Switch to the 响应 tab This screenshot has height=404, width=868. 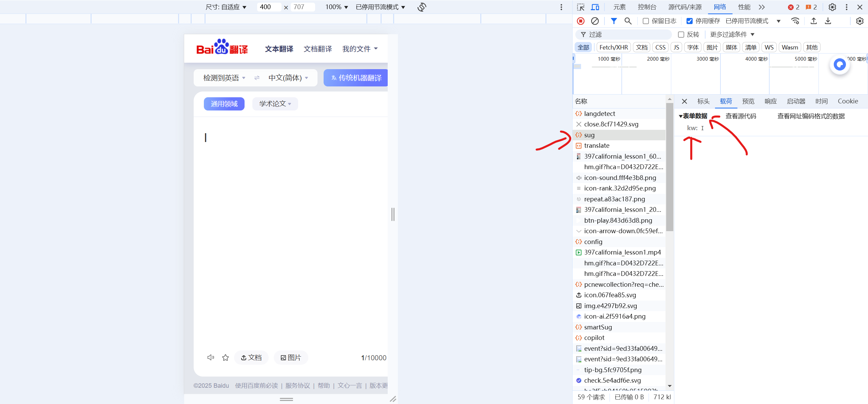pyautogui.click(x=770, y=101)
